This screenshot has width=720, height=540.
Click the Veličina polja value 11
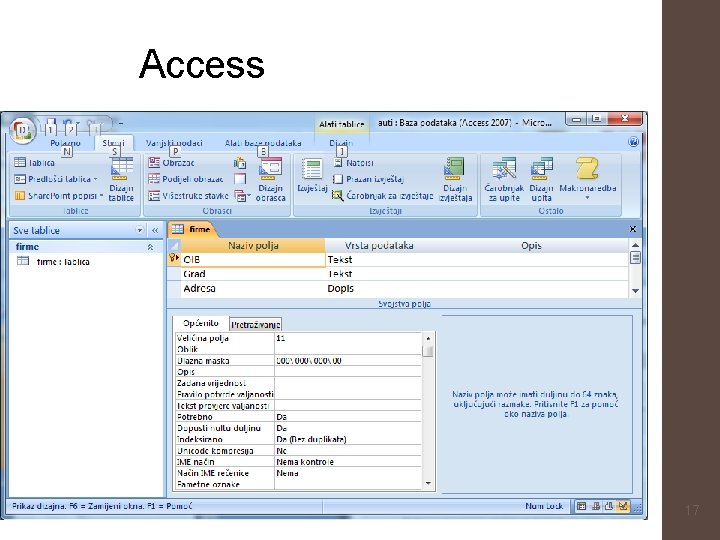coord(348,338)
